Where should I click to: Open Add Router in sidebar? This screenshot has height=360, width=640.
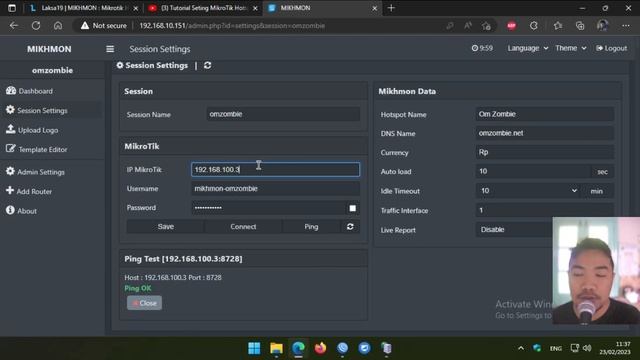29,191
